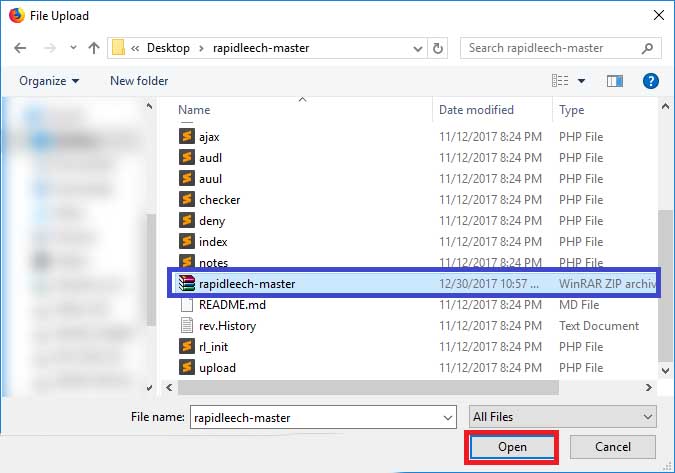Select the checker PHP file icon
Image resolution: width=675 pixels, height=473 pixels.
[x=187, y=199]
